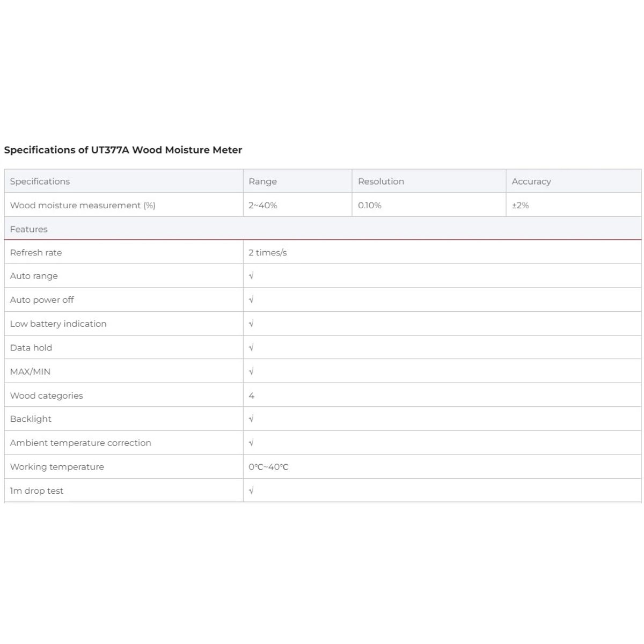Viewport: 644px width, 644px height.
Task: Select the Accuracy column header
Action: [x=531, y=181]
